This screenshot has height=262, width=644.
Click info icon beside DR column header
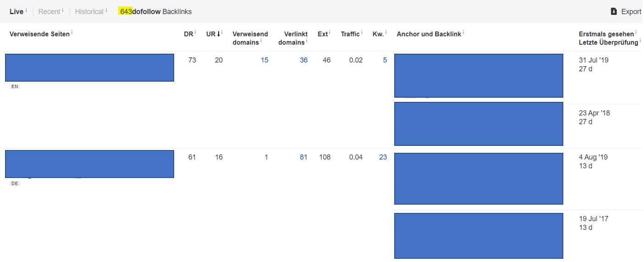coord(195,33)
